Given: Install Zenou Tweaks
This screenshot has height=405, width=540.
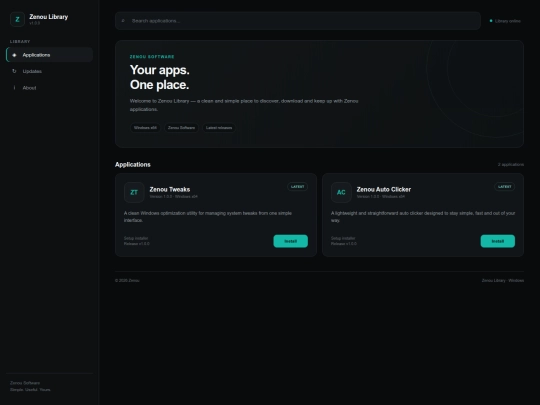Looking at the screenshot, I should (291, 241).
